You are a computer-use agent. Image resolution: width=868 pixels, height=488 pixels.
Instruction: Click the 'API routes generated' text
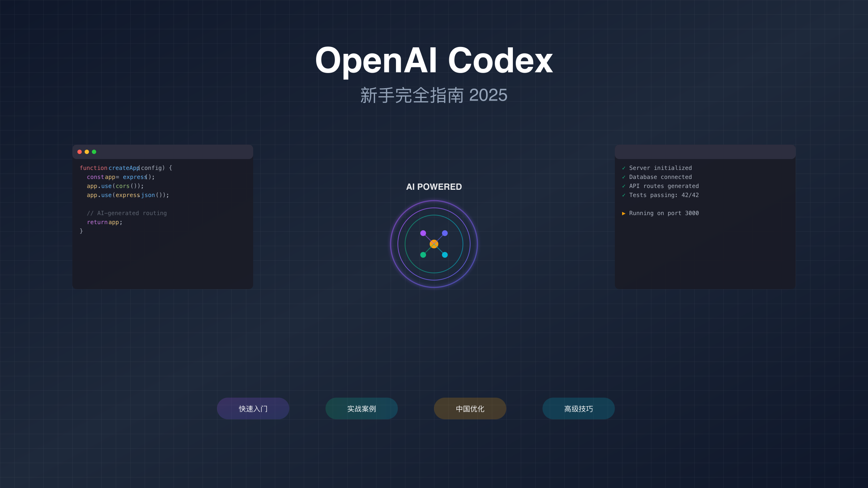(664, 186)
